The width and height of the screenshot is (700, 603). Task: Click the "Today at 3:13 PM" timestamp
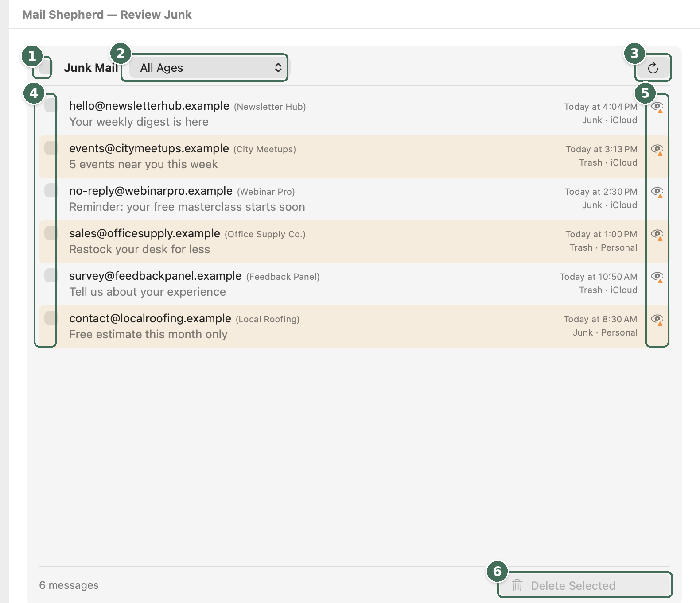click(602, 149)
